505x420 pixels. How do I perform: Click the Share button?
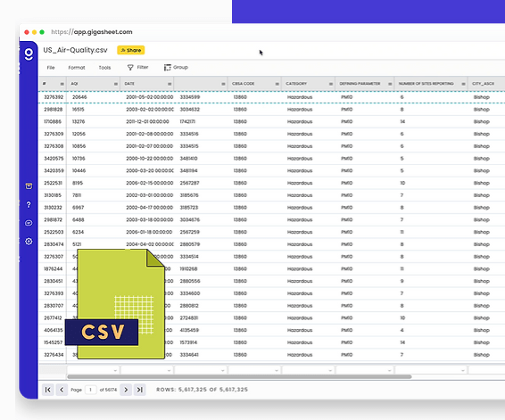pyautogui.click(x=131, y=50)
